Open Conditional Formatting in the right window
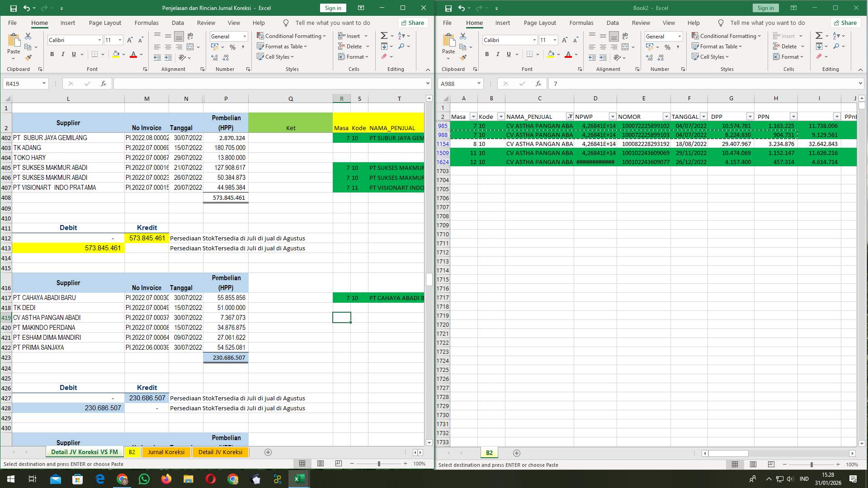868x488 pixels. (727, 36)
